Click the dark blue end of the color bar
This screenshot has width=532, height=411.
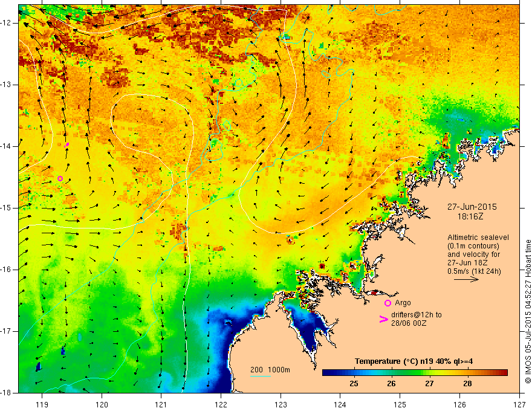pos(326,373)
